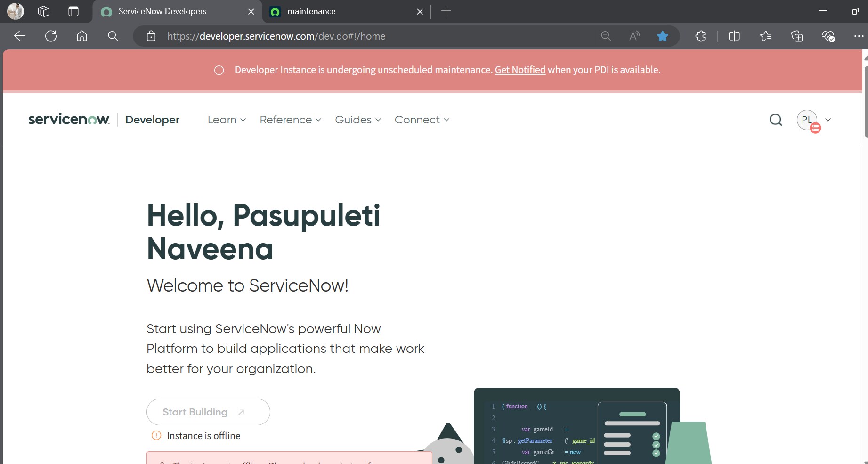Open the Workspaces icon

(44, 11)
